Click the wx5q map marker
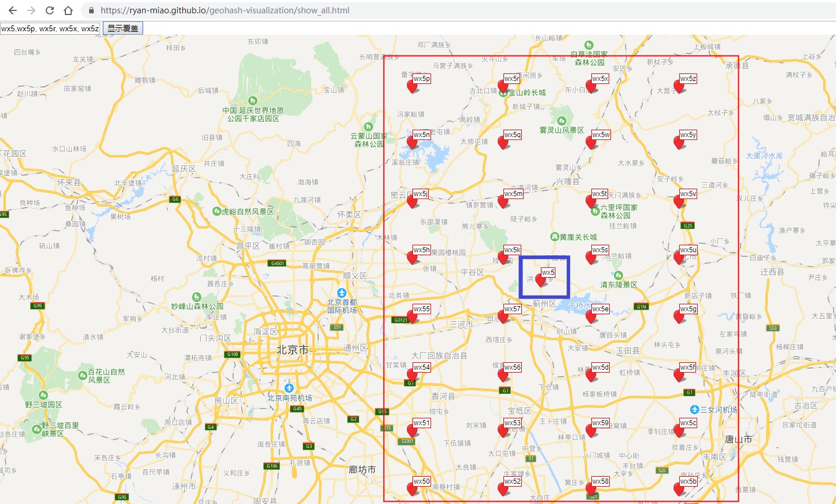The image size is (836, 504). click(503, 143)
